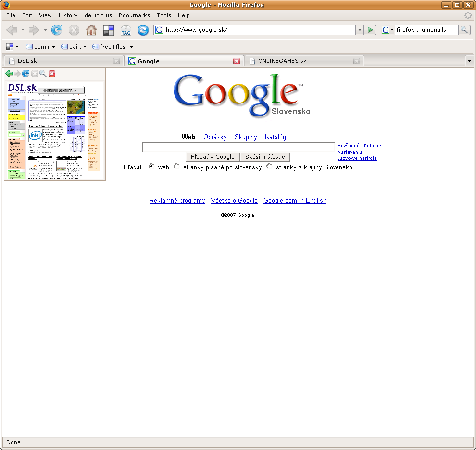The height and width of the screenshot is (450, 476).
Task: Open the Help menu
Action: point(184,15)
